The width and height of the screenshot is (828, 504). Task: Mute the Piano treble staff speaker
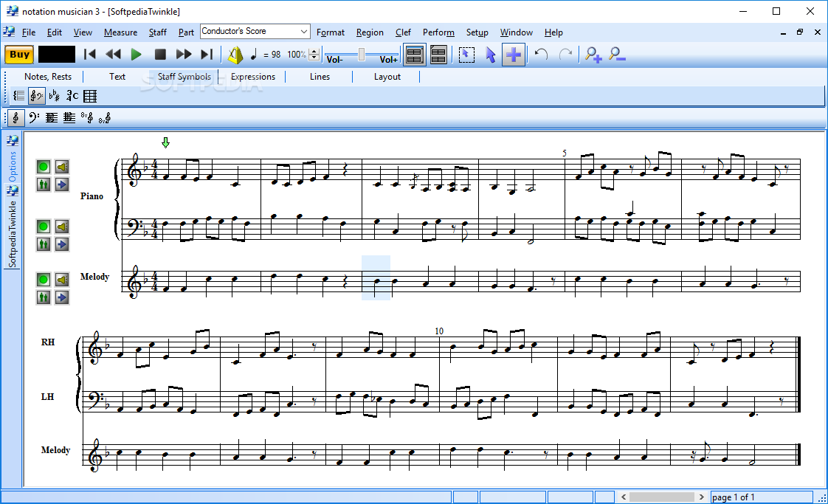(x=62, y=167)
